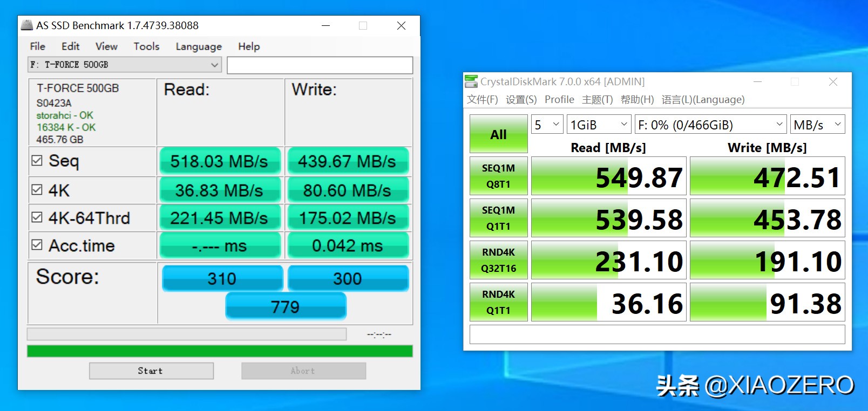
Task: Click the Seq read result 518.03 MB/s
Action: [x=220, y=161]
